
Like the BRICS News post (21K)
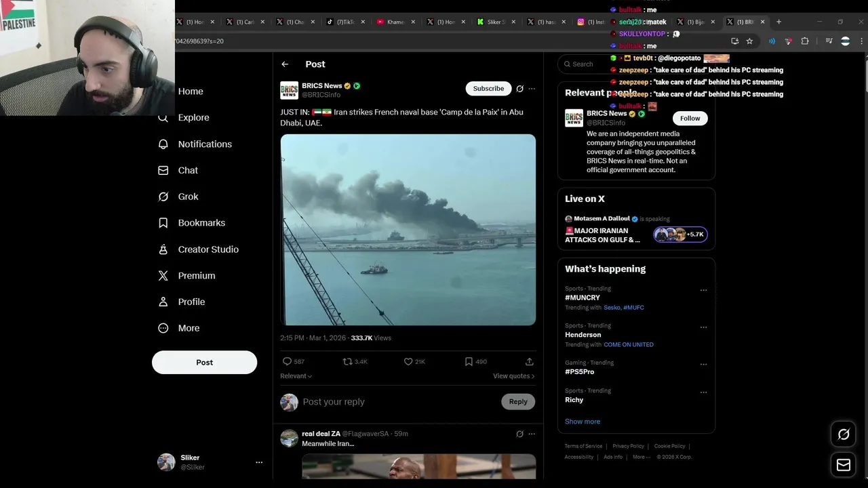(408, 361)
